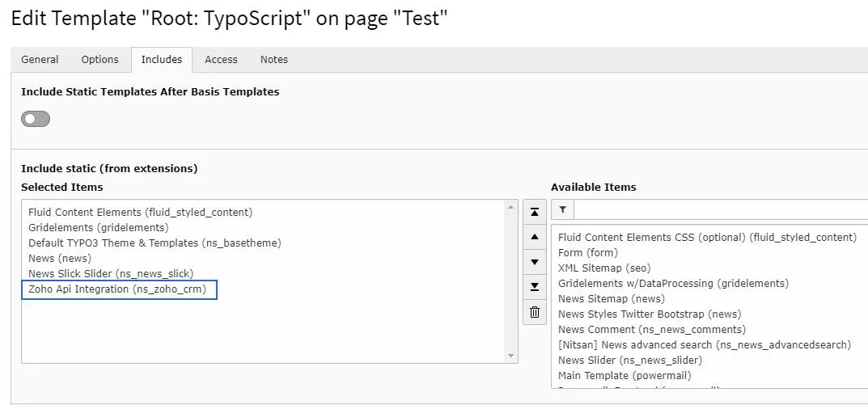Move selected item to top icon
This screenshot has height=405, width=868.
[534, 212]
